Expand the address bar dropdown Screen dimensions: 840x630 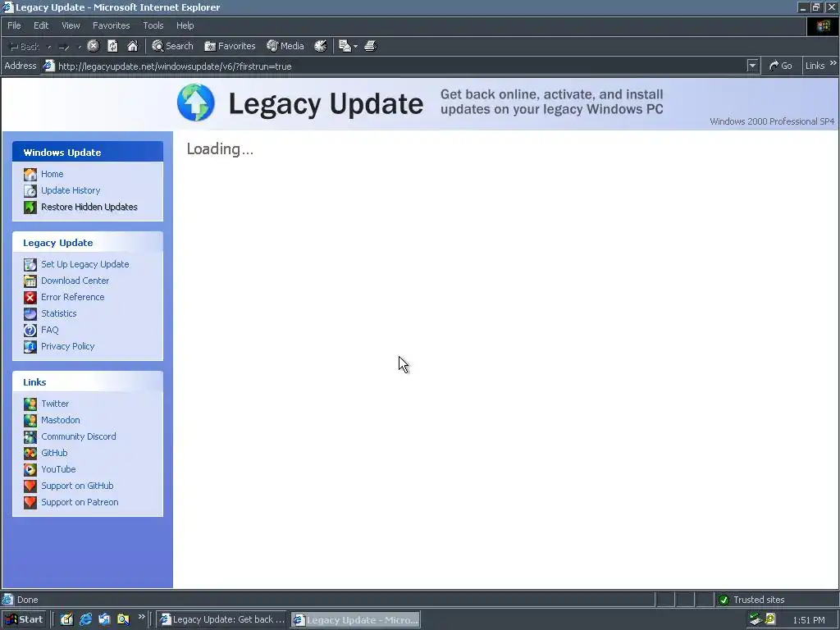(753, 66)
